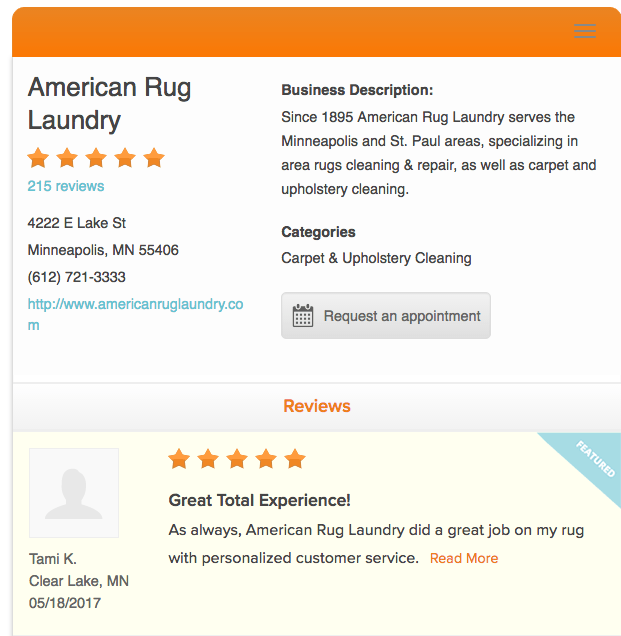Click the Featured corner ribbon

click(593, 460)
